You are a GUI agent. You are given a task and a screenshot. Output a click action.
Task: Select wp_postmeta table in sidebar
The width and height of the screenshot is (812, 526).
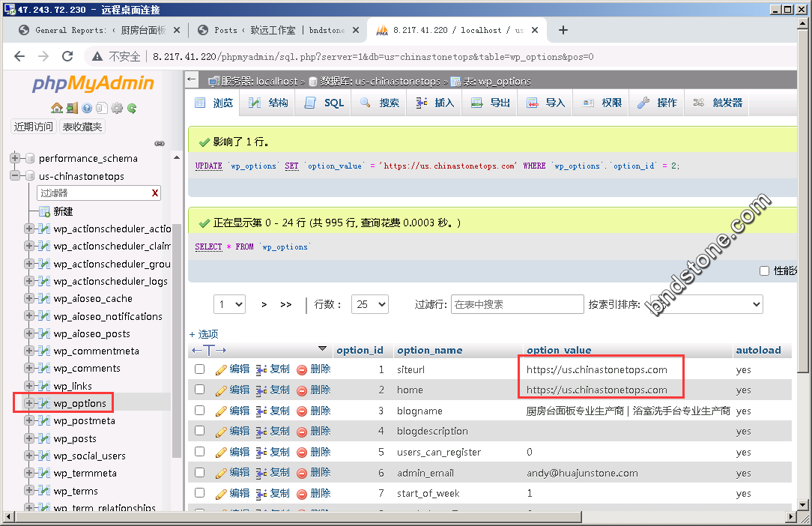(x=84, y=421)
